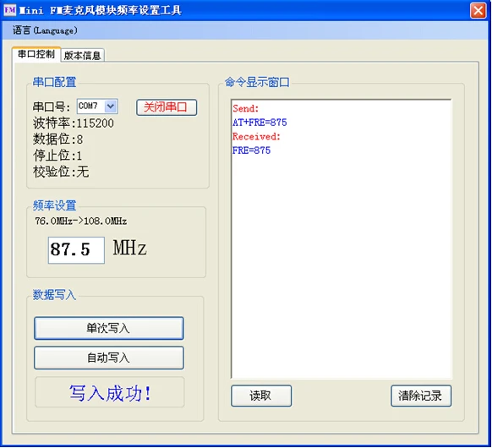Click the 停止位:1 text
Screen dimensions: 492x448
click(57, 156)
